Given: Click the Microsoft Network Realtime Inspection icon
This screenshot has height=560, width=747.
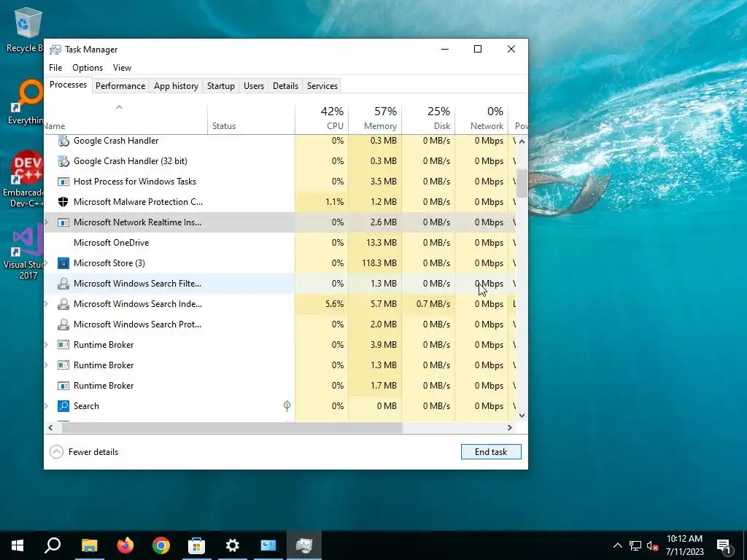Looking at the screenshot, I should point(63,222).
